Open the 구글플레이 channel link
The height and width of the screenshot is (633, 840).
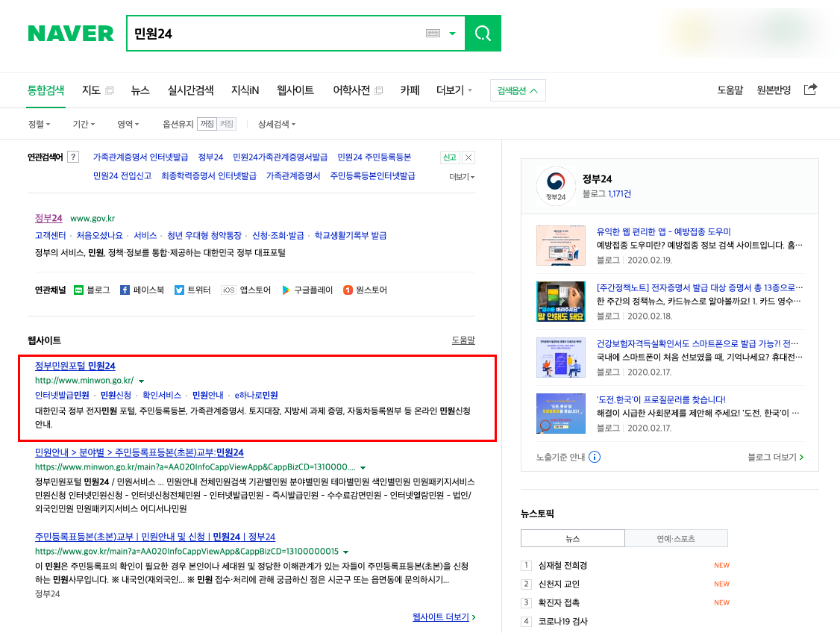point(307,290)
